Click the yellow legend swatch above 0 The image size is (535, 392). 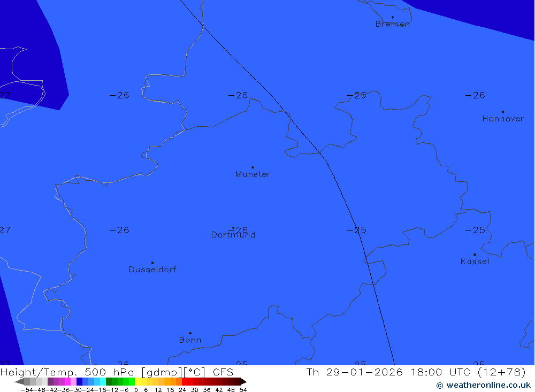click(138, 381)
